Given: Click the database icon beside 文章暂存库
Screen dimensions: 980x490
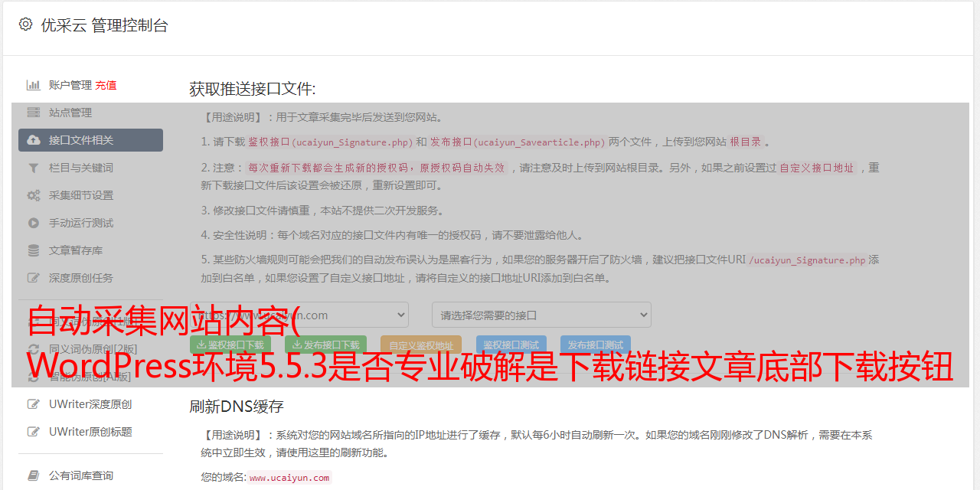Looking at the screenshot, I should click(x=34, y=250).
